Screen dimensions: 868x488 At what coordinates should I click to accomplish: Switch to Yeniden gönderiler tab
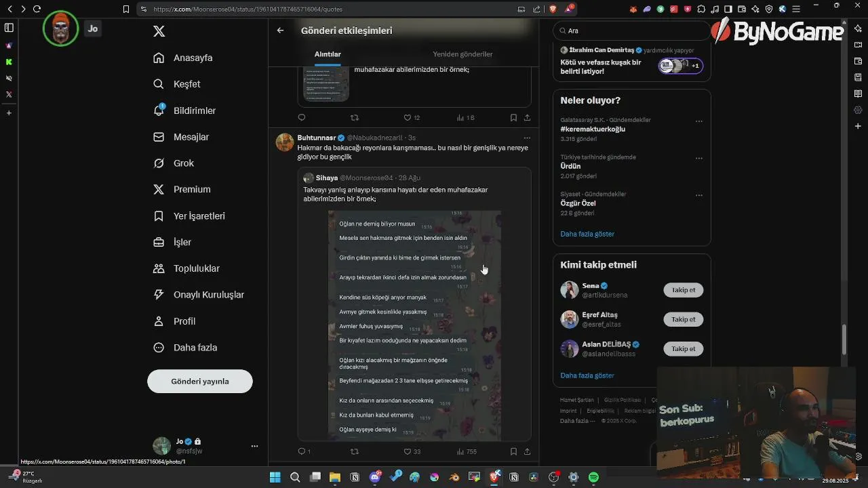pos(462,54)
